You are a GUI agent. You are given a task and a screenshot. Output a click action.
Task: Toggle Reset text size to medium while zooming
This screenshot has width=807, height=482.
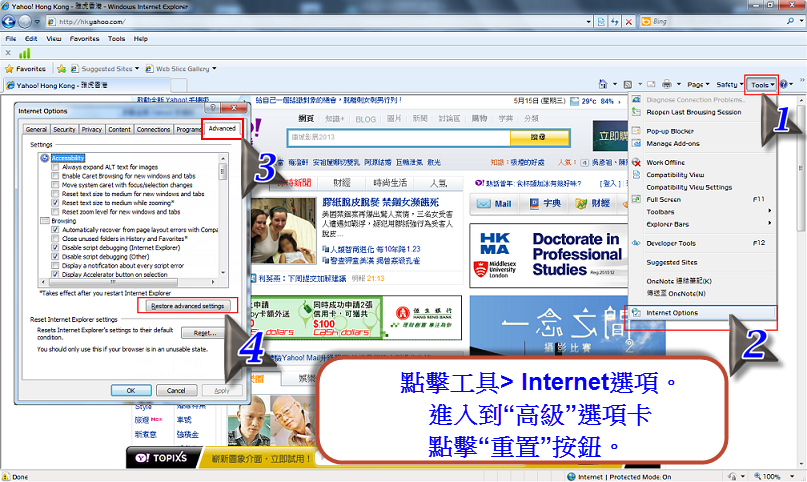55,203
